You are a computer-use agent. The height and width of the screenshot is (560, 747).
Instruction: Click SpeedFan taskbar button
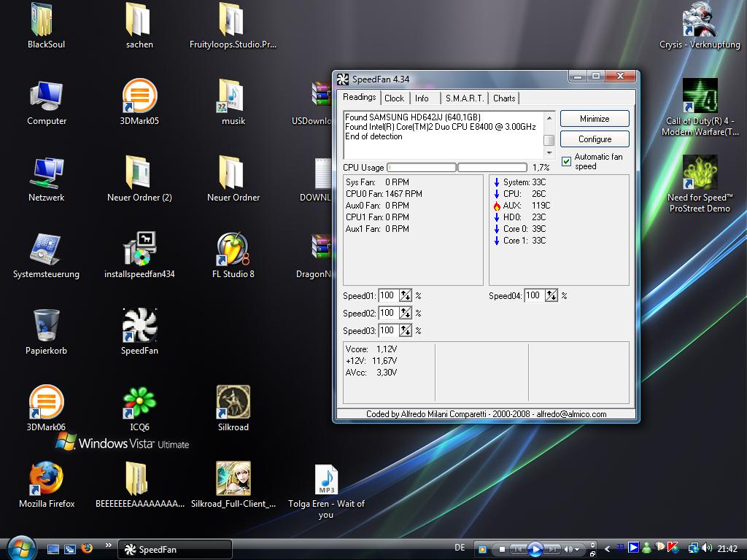175,550
